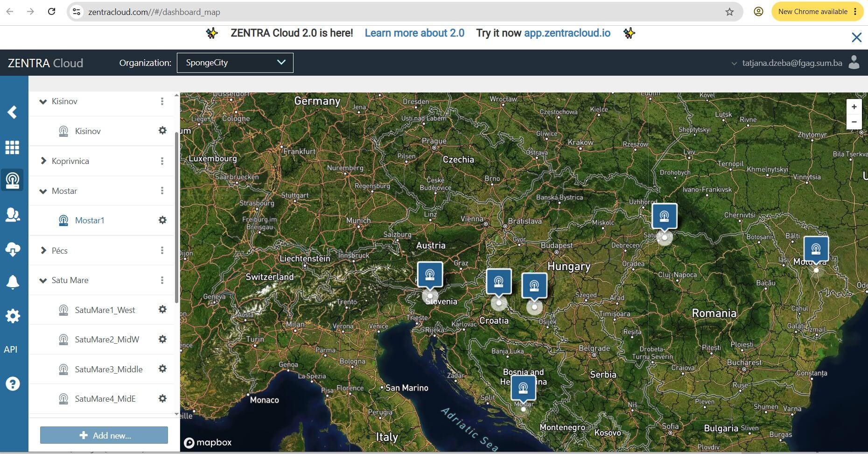Click the user account avatar icon
The width and height of the screenshot is (868, 454).
click(x=854, y=62)
